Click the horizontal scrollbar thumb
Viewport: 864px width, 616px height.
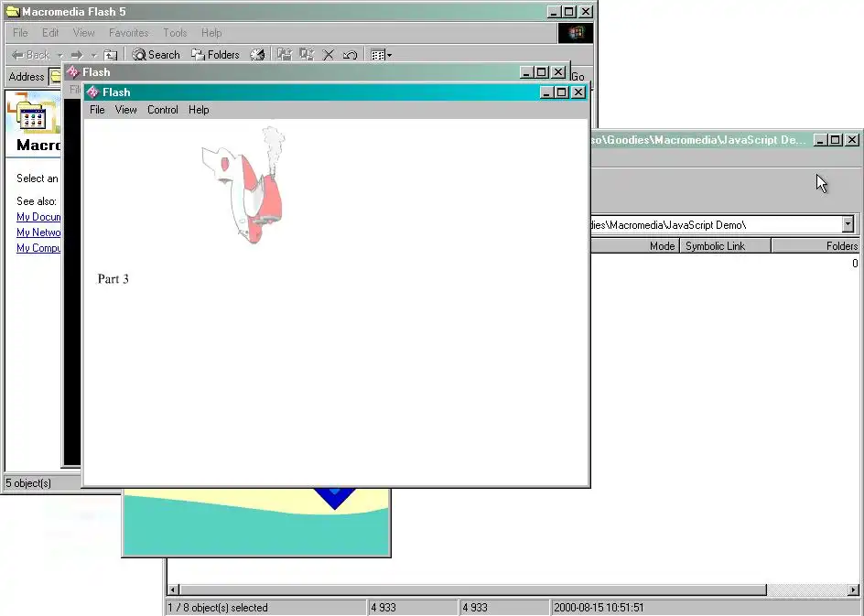473,590
